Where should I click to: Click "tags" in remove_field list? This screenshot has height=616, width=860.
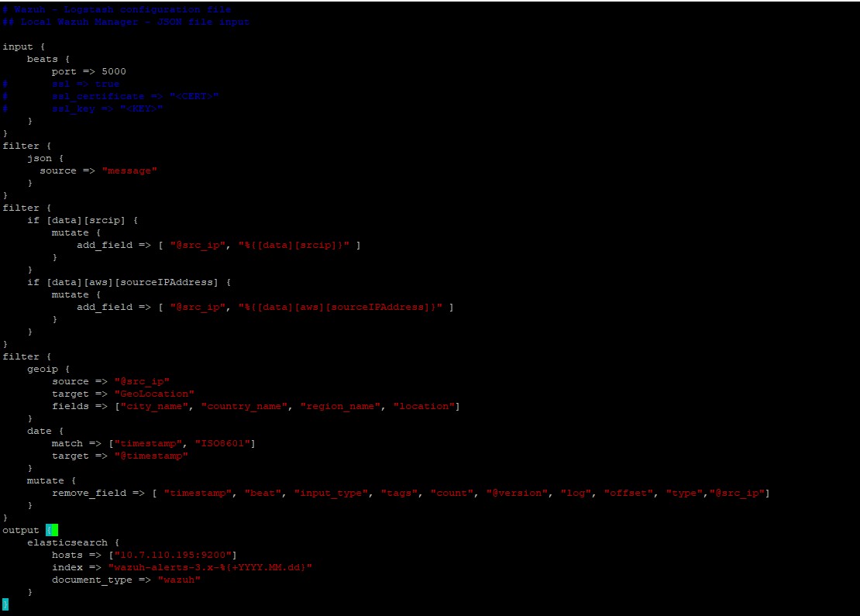[x=399, y=493]
